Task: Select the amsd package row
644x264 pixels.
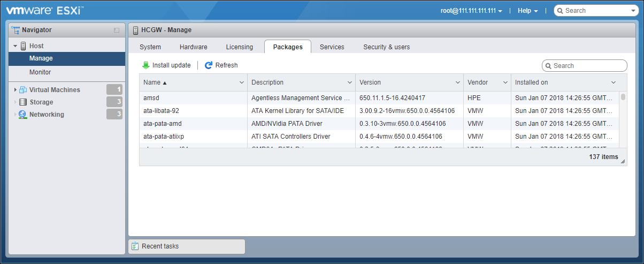Action: click(x=379, y=98)
